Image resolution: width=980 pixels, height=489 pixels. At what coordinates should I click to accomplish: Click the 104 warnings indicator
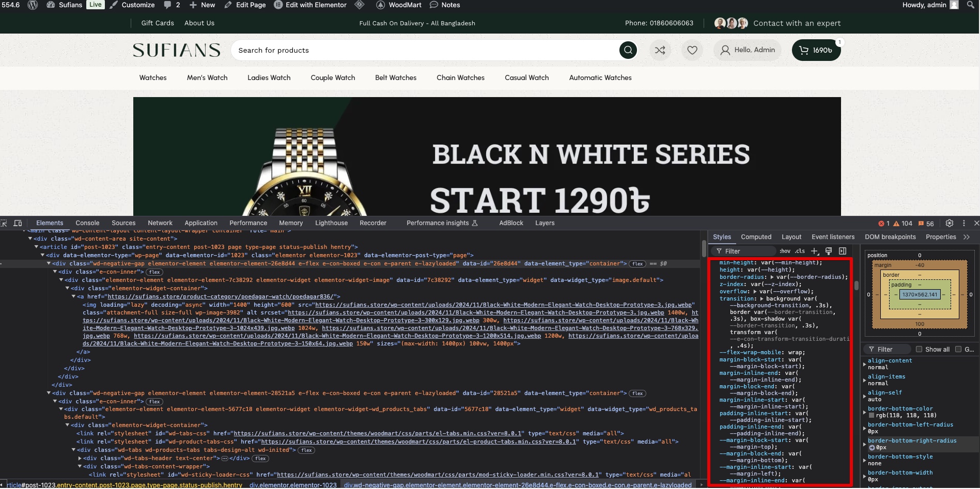coord(903,224)
